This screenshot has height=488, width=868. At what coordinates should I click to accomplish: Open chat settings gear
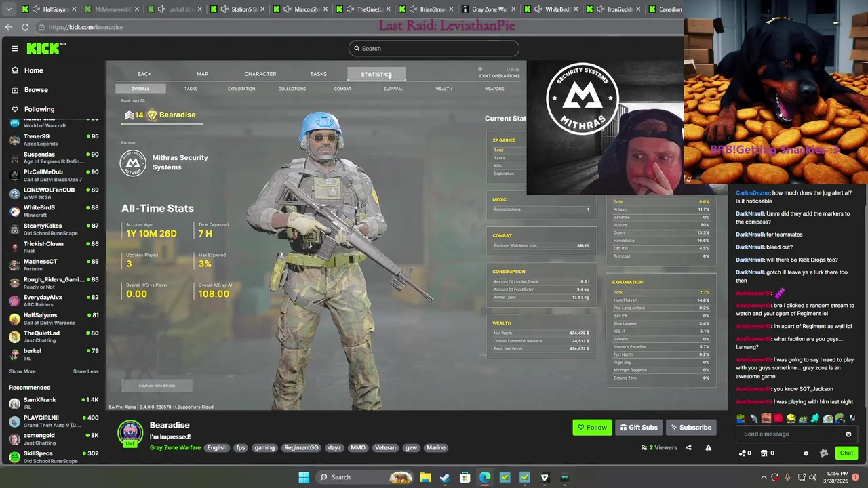pyautogui.click(x=806, y=453)
